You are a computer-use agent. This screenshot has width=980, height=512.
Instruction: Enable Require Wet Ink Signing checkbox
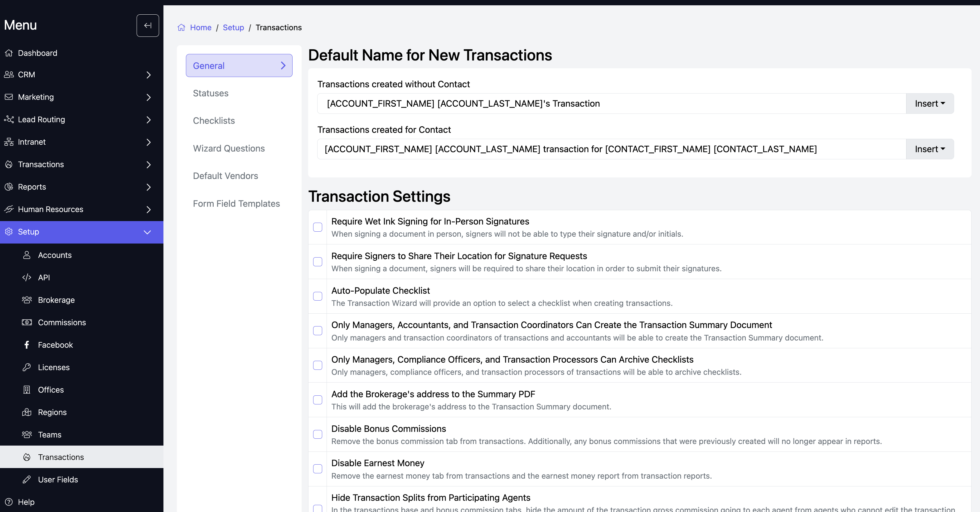[x=318, y=227]
